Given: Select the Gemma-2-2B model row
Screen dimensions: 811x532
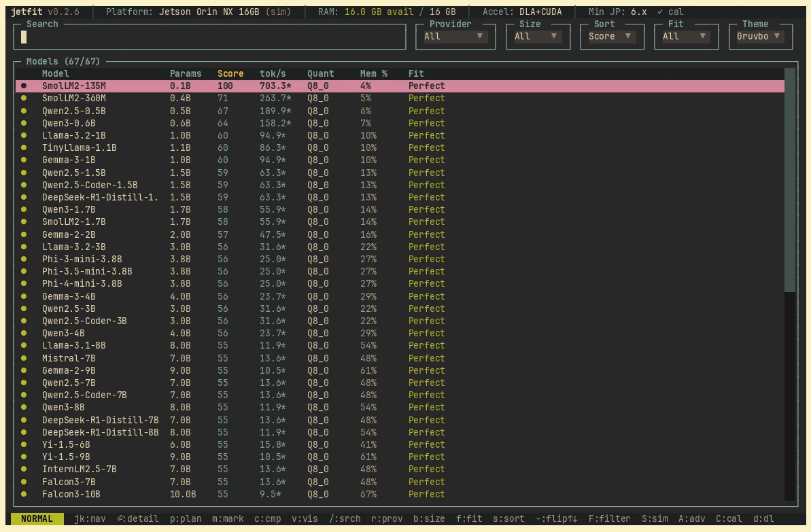Looking at the screenshot, I should pos(400,234).
